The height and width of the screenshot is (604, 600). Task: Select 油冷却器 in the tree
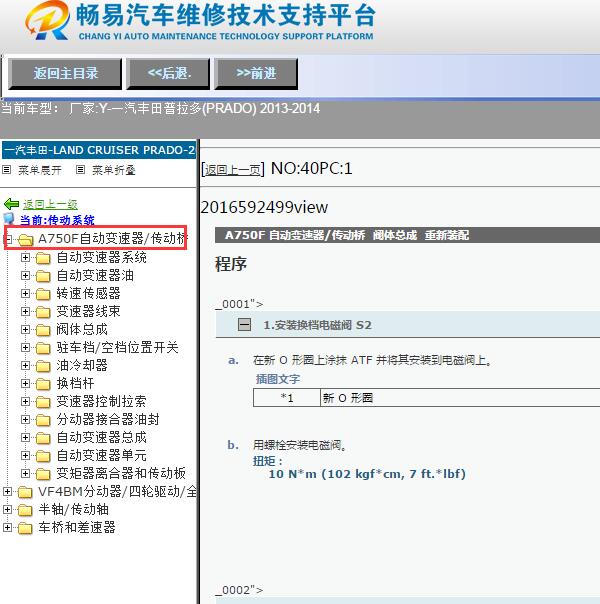[82, 365]
